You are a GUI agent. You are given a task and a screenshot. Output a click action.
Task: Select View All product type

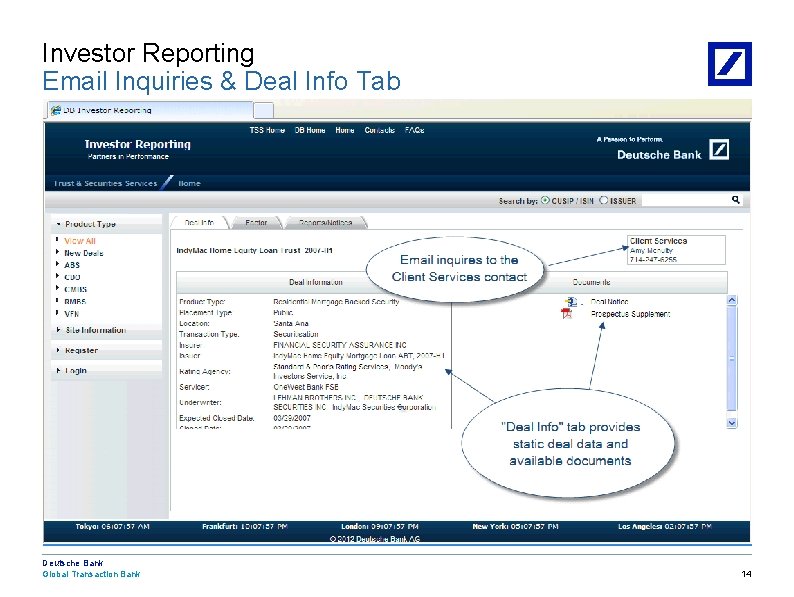tap(80, 241)
